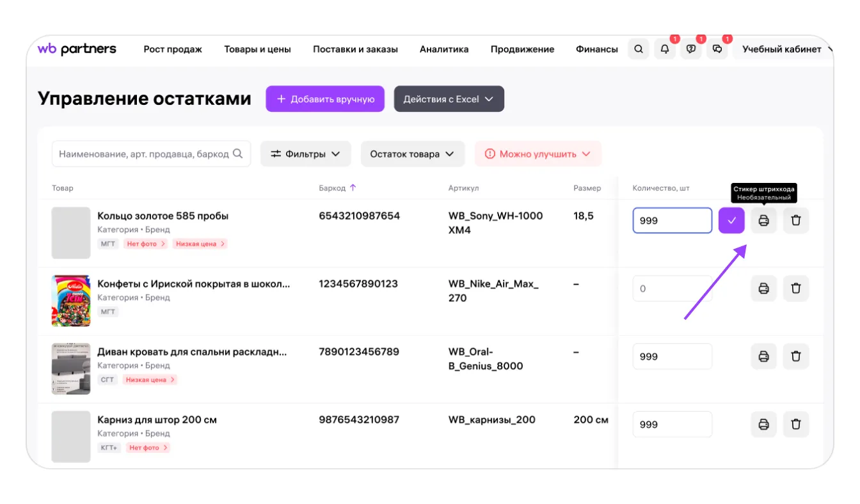Expand the Фильтры dropdown
Screen dimensions: 860x504
pyautogui.click(x=305, y=154)
